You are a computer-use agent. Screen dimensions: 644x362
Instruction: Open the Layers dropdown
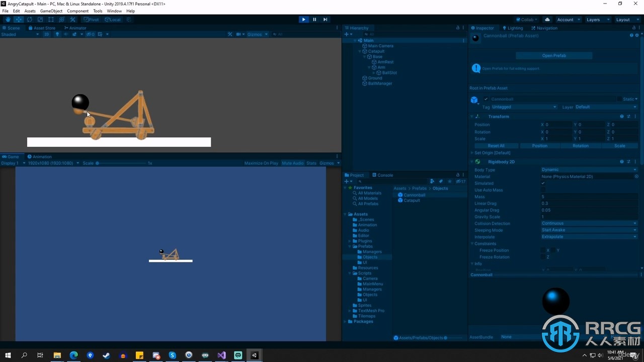point(597,20)
